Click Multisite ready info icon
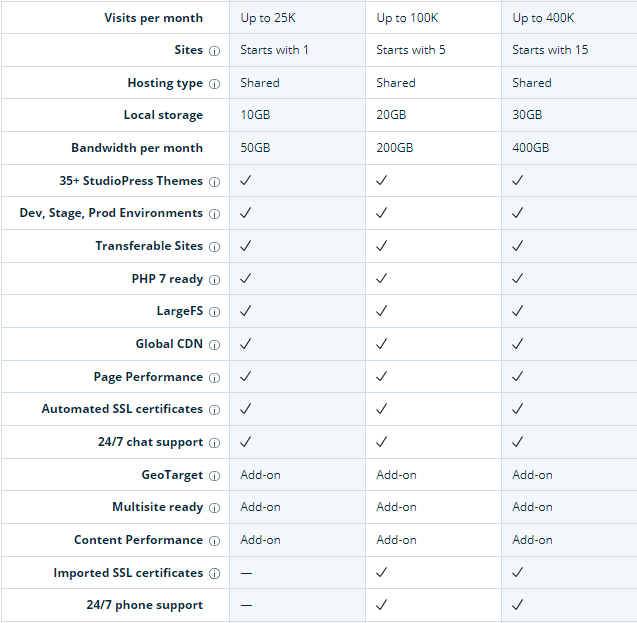The width and height of the screenshot is (637, 623). pos(214,508)
